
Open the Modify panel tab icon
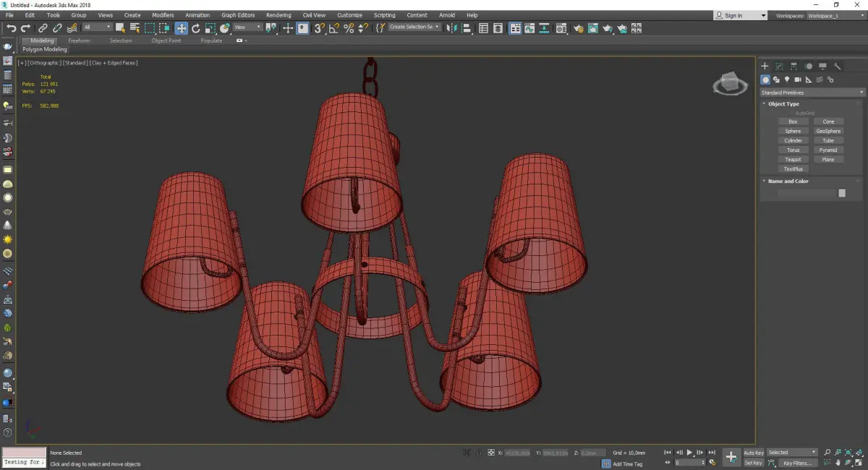pyautogui.click(x=779, y=66)
